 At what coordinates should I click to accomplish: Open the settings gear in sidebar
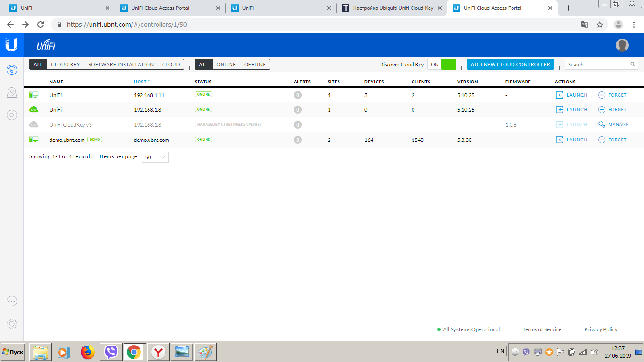12,324
